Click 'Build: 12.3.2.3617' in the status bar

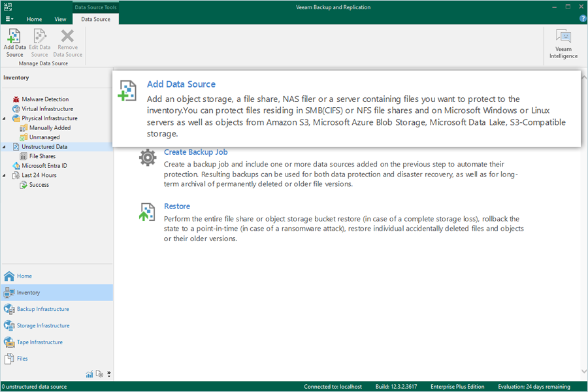point(397,387)
